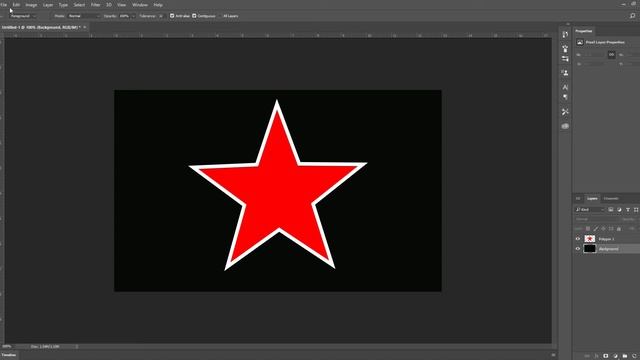Open the Window menu
This screenshot has width=640, height=360.
(140, 5)
